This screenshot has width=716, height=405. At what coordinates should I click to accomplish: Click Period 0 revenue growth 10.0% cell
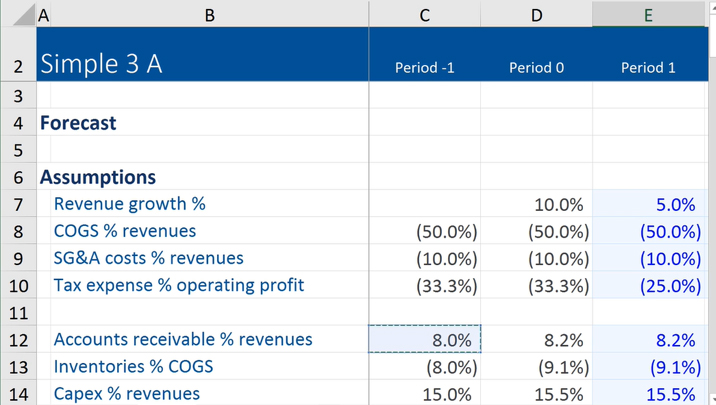[x=537, y=204]
